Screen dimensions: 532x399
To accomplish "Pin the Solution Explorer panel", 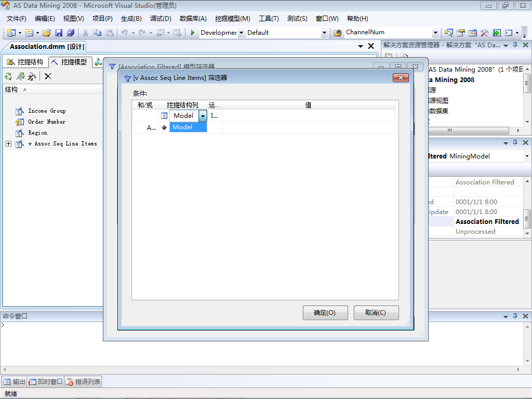I will (515, 45).
